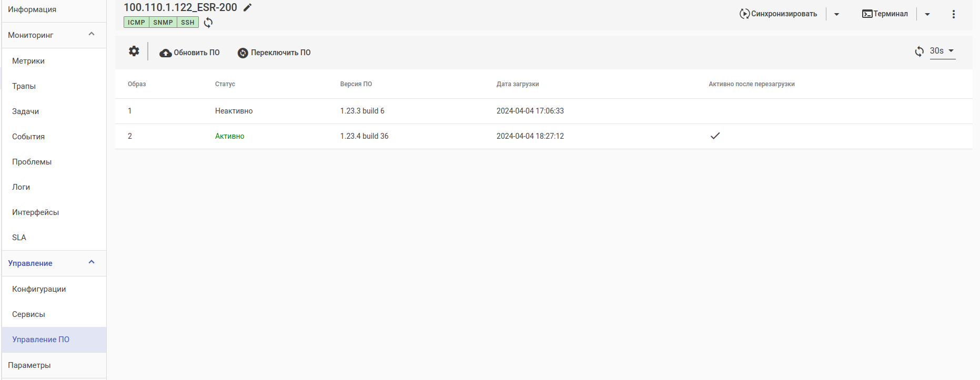Click the refresh icon next to SSH badge
This screenshot has height=380, width=980.
(x=208, y=23)
